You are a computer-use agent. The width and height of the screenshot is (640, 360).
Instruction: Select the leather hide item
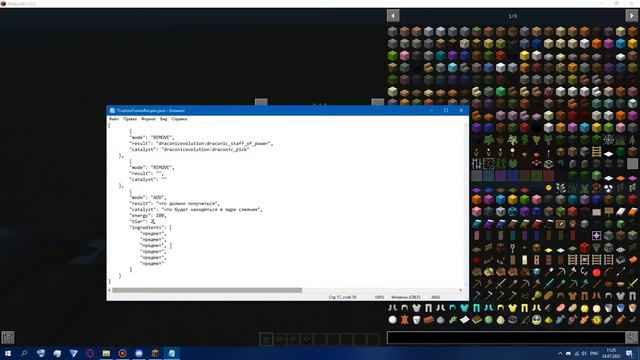pyautogui.click(x=404, y=320)
